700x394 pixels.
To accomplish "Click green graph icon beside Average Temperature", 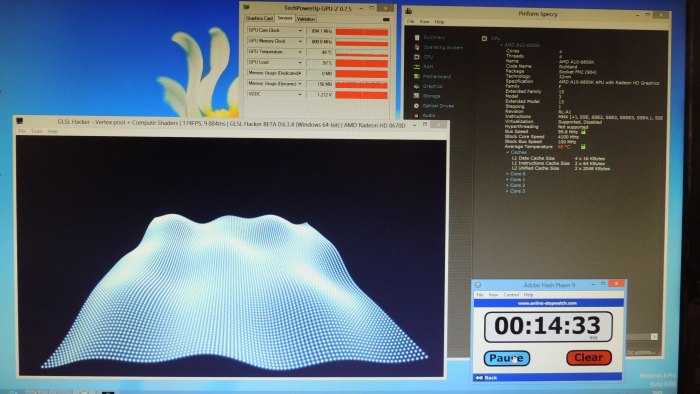I will pyautogui.click(x=583, y=146).
